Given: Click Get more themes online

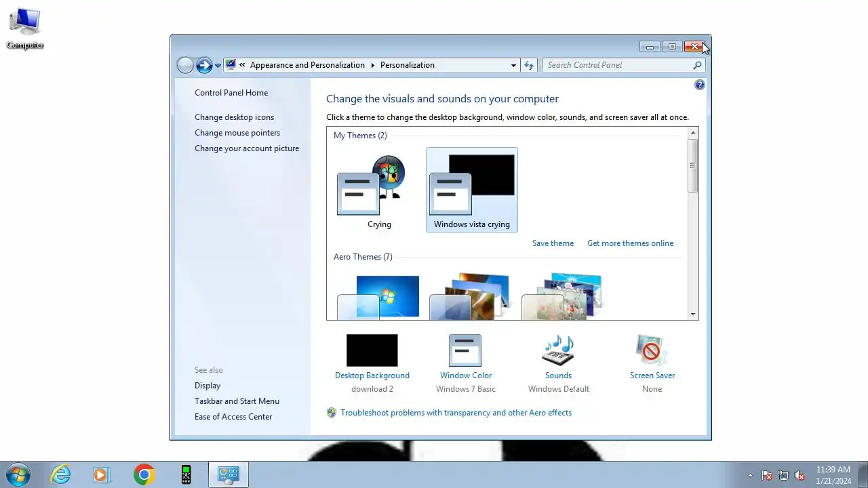Looking at the screenshot, I should (631, 243).
